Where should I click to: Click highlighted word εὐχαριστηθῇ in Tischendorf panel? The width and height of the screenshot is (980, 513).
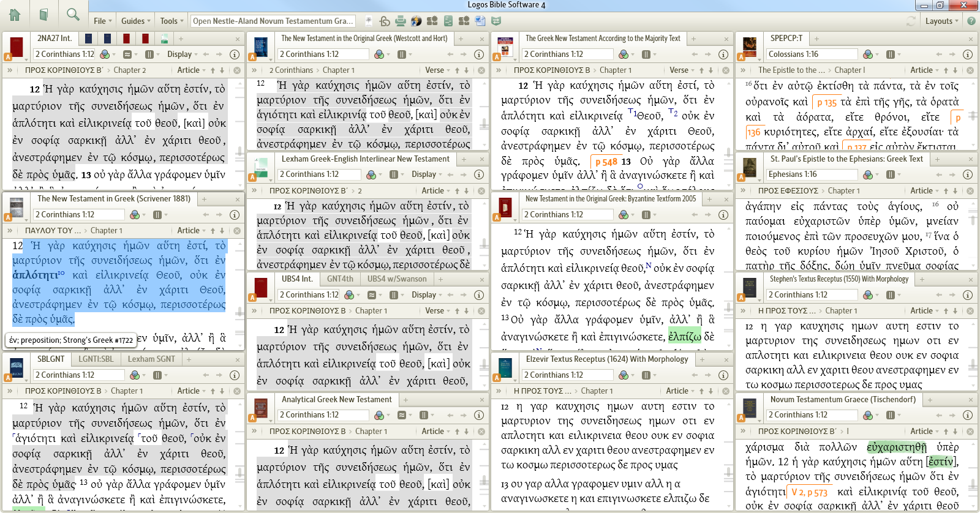897,447
